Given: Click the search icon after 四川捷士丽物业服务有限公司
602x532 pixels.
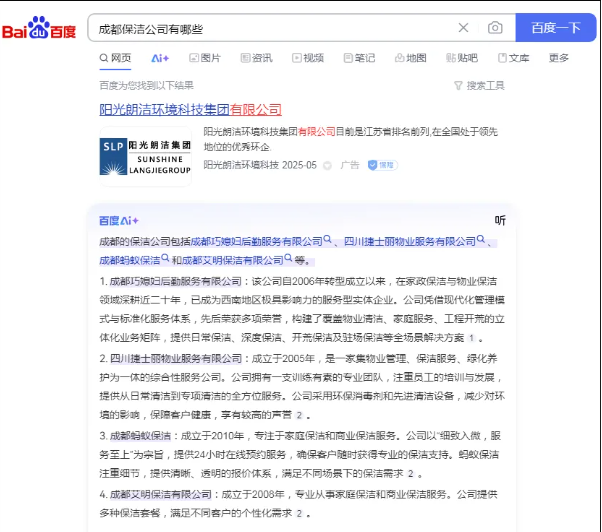Looking at the screenshot, I should pos(481,241).
